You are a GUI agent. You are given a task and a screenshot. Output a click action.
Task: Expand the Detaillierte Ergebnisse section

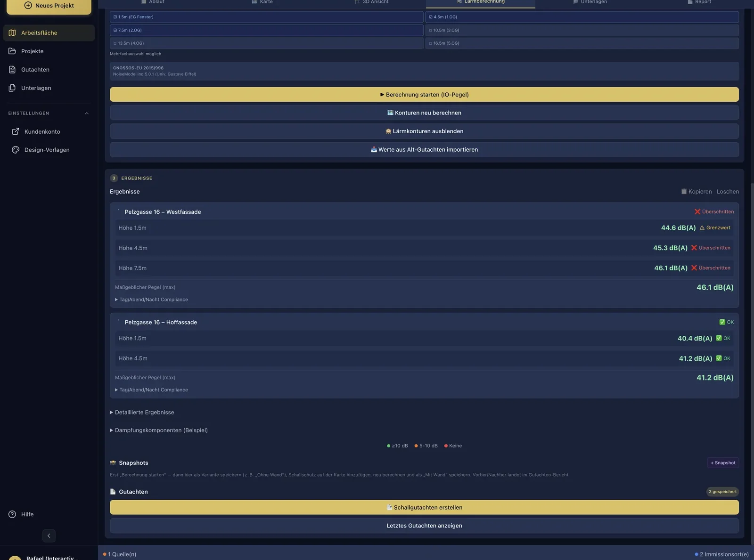(x=142, y=412)
